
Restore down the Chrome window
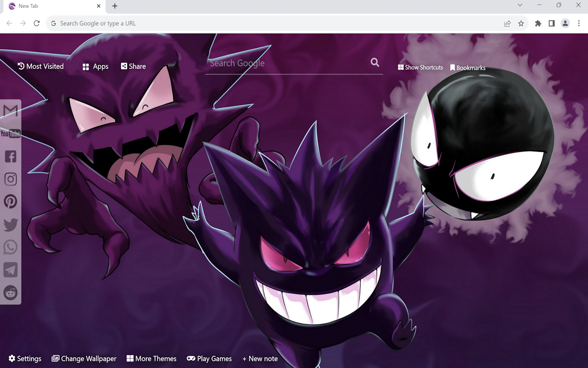pos(559,5)
